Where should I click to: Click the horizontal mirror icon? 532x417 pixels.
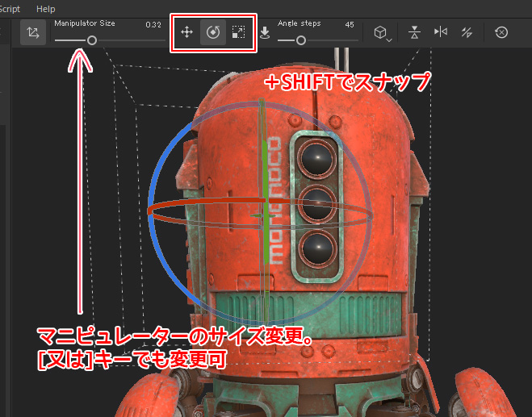point(440,33)
